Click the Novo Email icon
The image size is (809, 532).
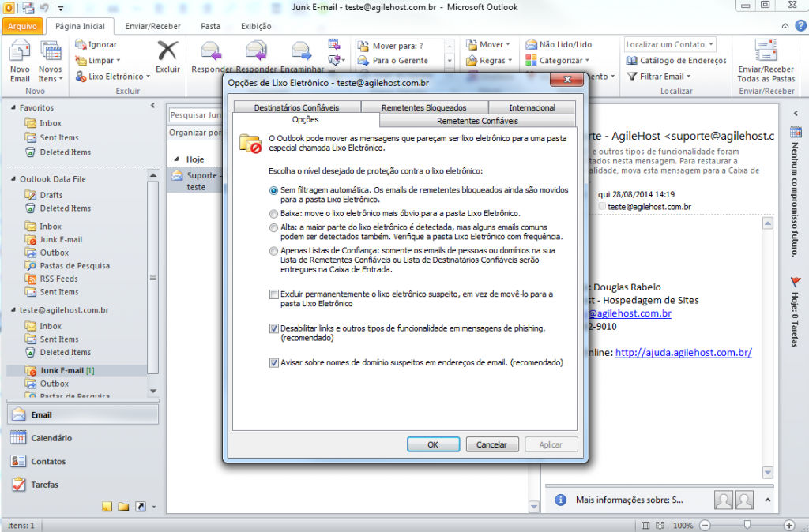pos(20,52)
